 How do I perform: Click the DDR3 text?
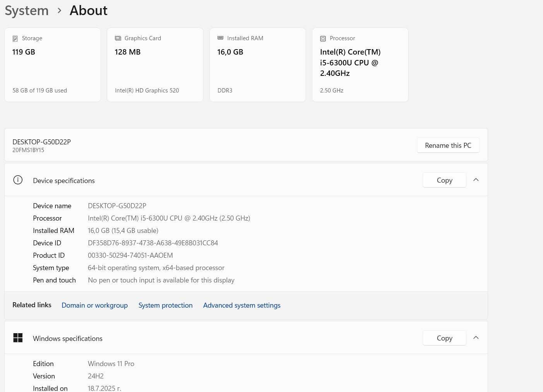pos(225,91)
